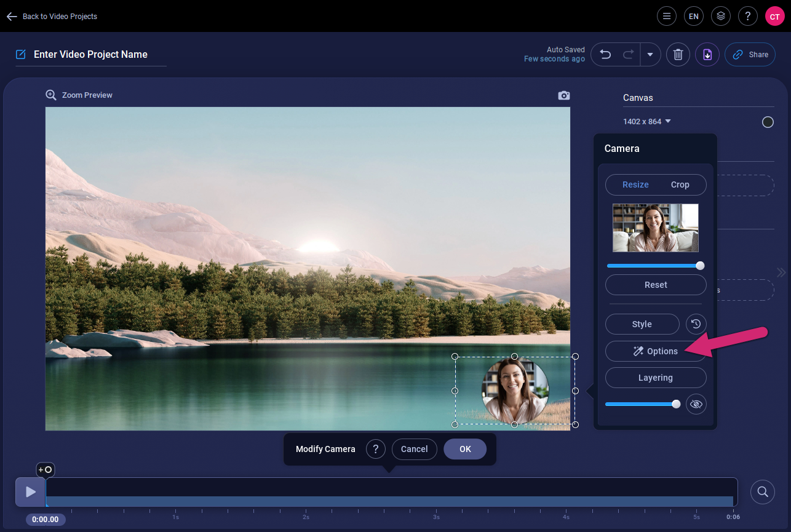Open the canvas size 1402 x 864 dropdown
The height and width of the screenshot is (532, 791).
click(646, 121)
